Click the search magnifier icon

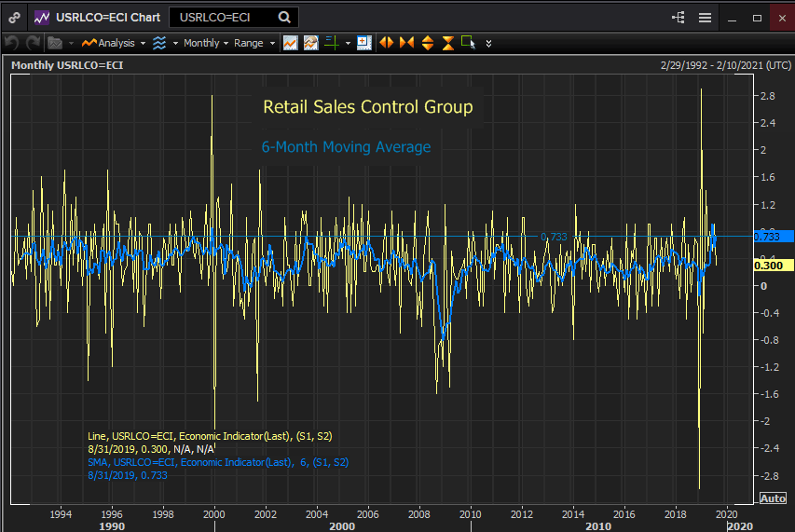[x=284, y=17]
